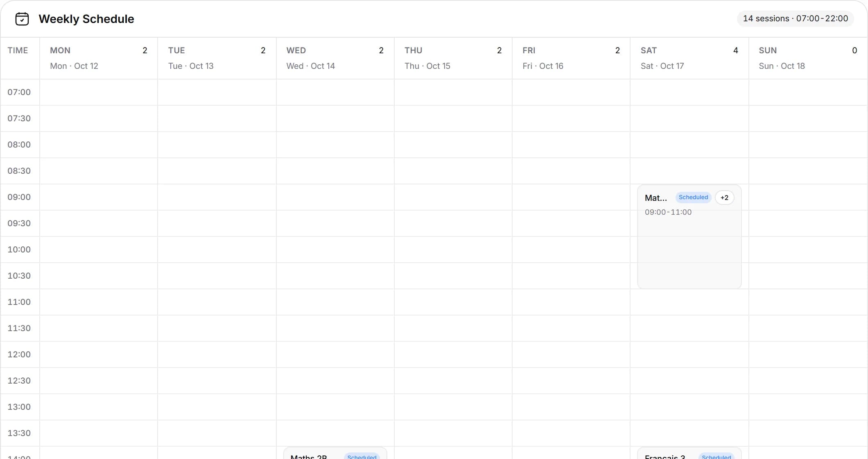The width and height of the screenshot is (868, 459).
Task: Click the 13:30 time row label
Action: pos(19,433)
